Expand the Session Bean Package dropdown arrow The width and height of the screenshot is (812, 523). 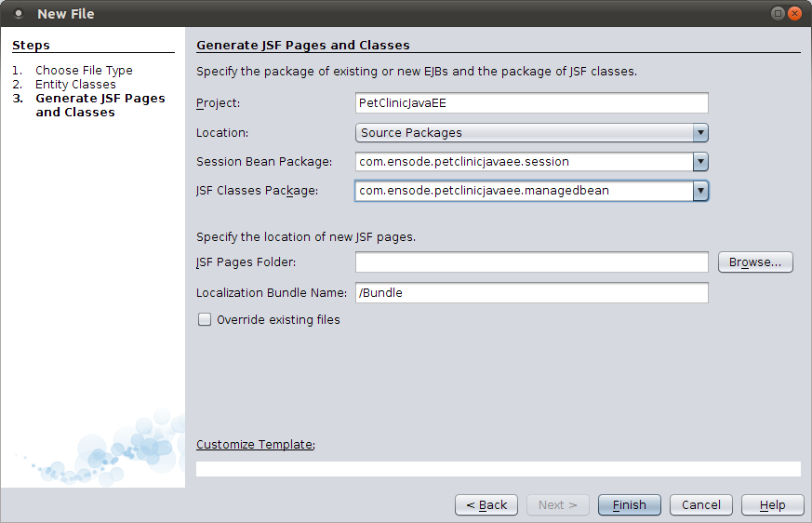(x=700, y=162)
